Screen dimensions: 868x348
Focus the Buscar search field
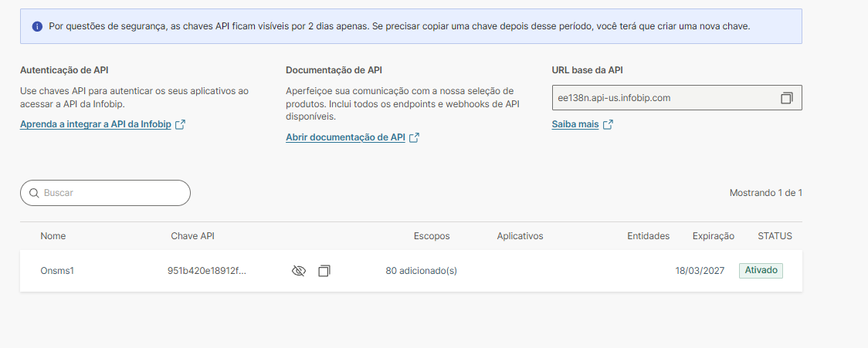[112, 193]
